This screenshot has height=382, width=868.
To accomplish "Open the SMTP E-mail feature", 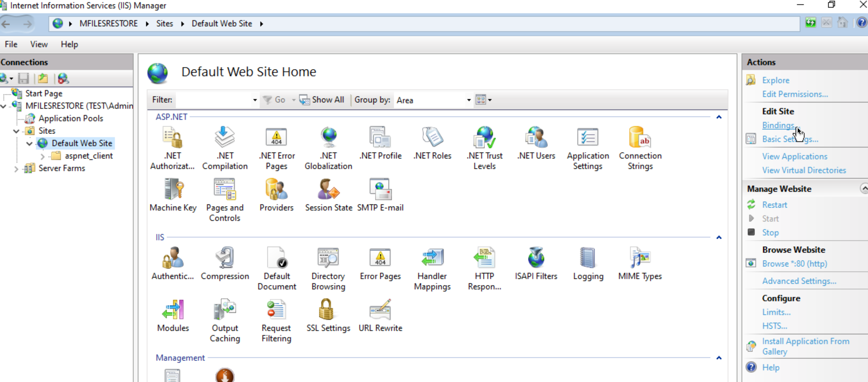I will 381,195.
